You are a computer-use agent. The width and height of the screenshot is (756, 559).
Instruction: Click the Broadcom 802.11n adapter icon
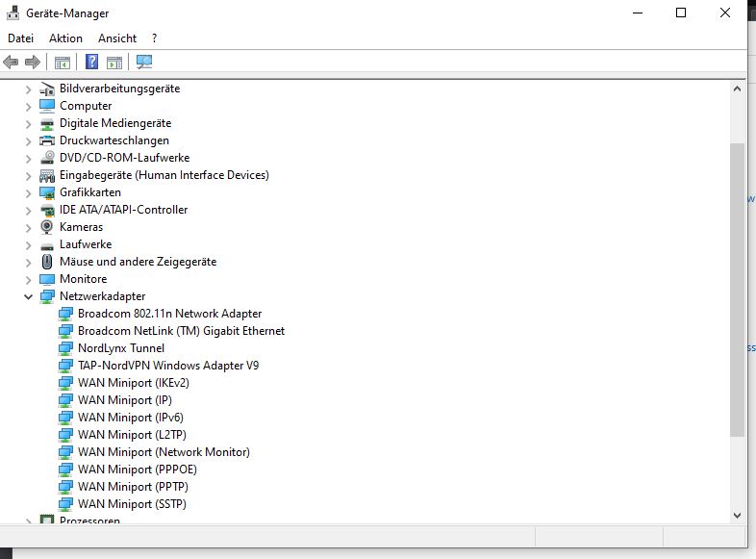tap(65, 314)
